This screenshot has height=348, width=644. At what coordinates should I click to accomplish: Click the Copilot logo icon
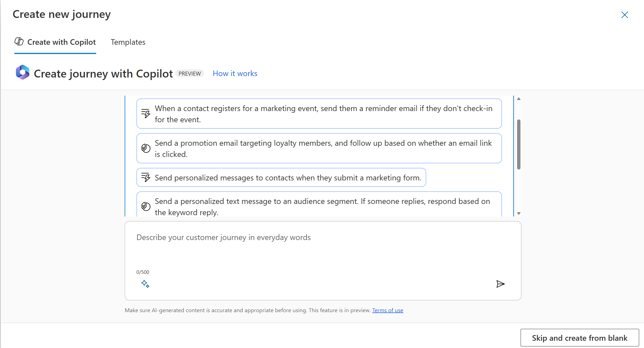[23, 72]
